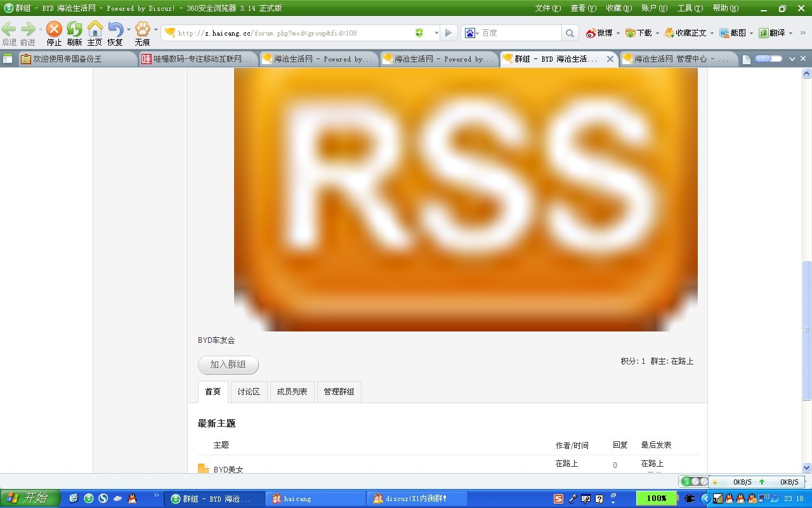The height and width of the screenshot is (508, 812).
Task: Expand the 微博 dropdown arrow
Action: coord(618,33)
